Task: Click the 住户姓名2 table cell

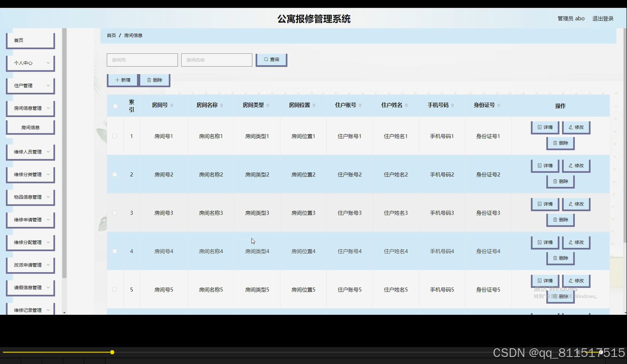Action: click(396, 175)
